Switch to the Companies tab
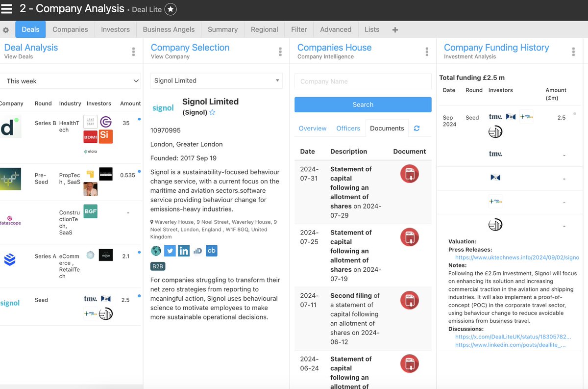 click(x=70, y=29)
